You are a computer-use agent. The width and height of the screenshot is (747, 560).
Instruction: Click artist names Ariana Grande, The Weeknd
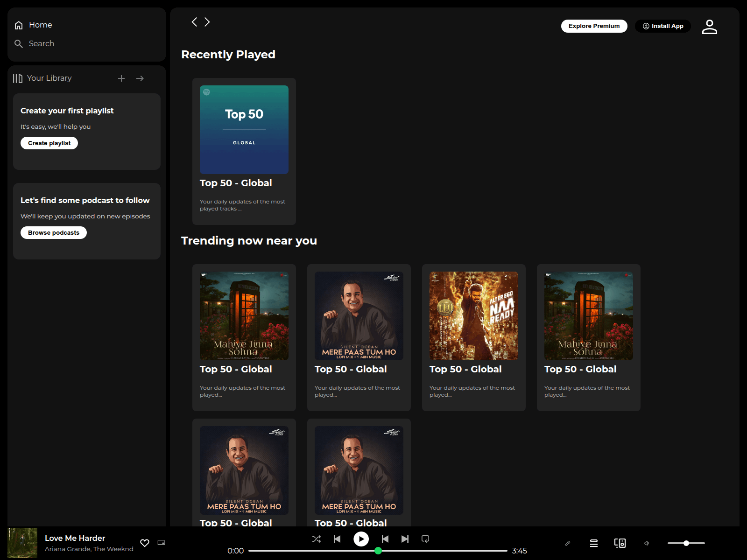89,549
